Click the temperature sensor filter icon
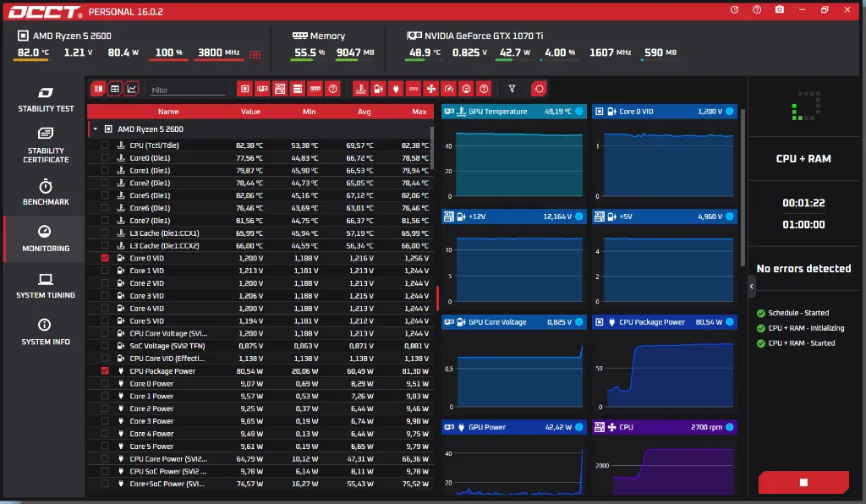The height and width of the screenshot is (504, 866). [x=360, y=89]
